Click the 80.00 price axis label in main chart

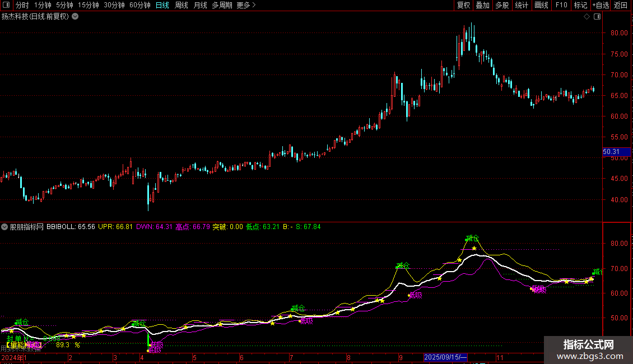coord(619,32)
